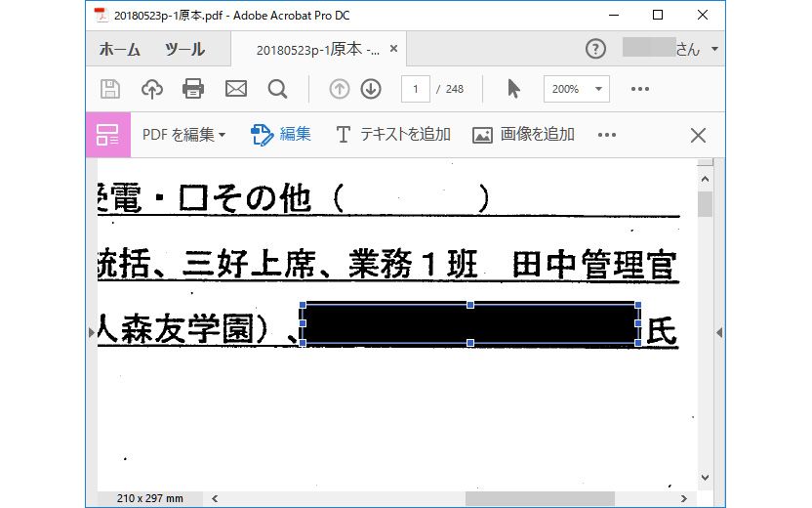Click the vertical scrollbar thumb
The image size is (812, 508).
[705, 204]
